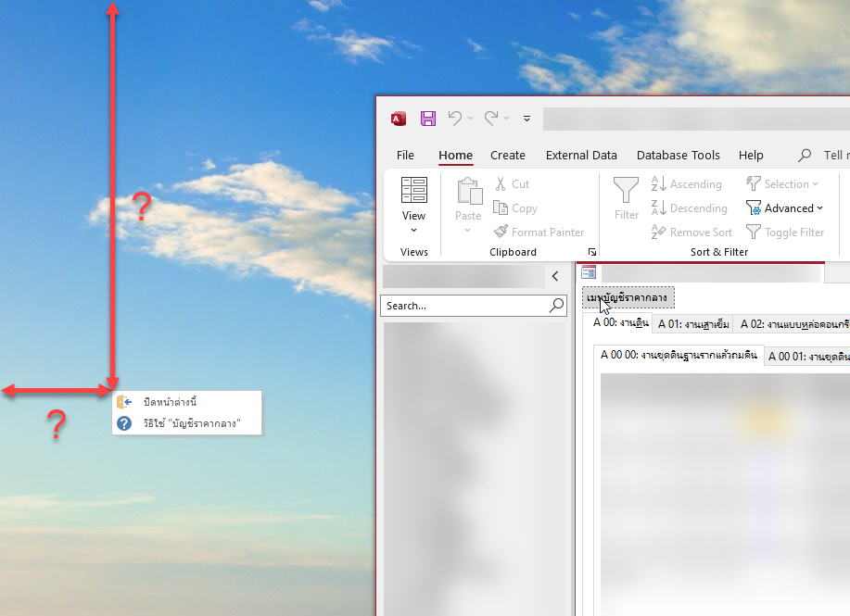850x616 pixels.
Task: Open the Database Tools tab
Action: pyautogui.click(x=679, y=156)
